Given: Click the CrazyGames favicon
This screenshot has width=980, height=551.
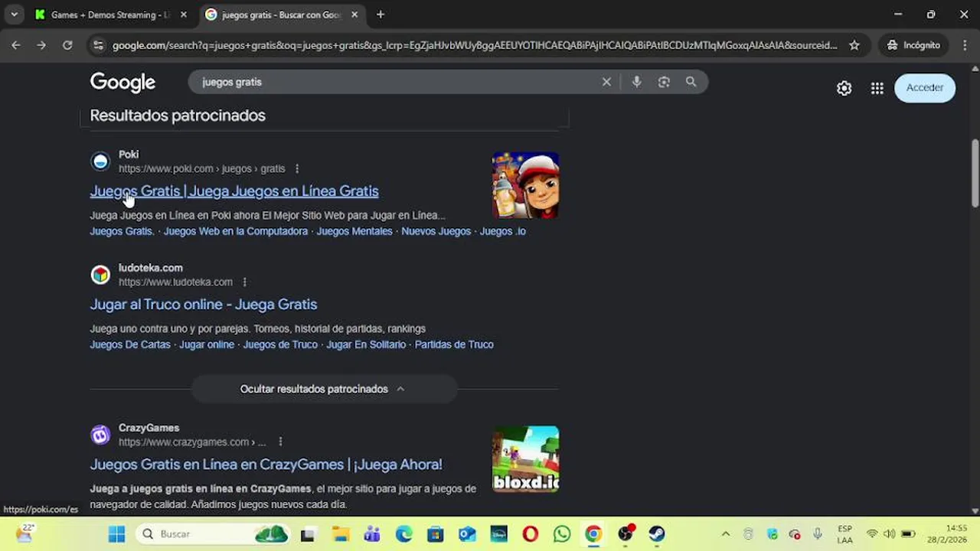Looking at the screenshot, I should tap(100, 435).
